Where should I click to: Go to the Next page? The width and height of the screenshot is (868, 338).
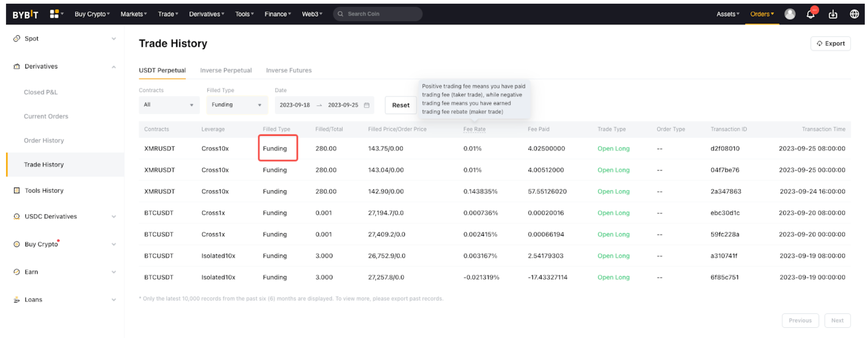837,321
